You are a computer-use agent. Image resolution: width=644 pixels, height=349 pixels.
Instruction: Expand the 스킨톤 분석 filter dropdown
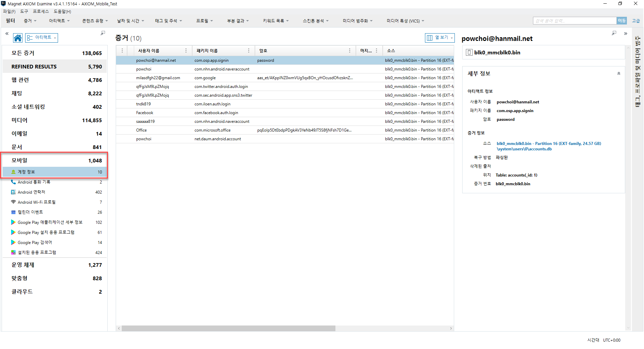coord(316,21)
